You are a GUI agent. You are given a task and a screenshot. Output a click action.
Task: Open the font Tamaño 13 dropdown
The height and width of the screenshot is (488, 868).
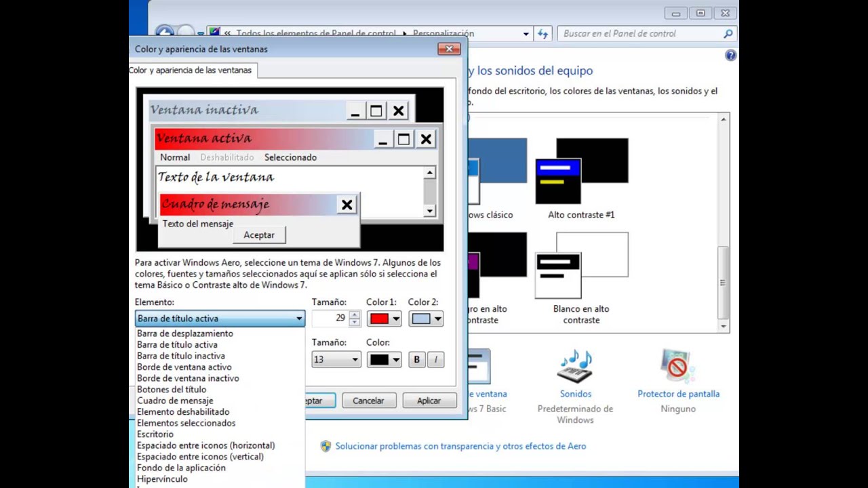click(x=336, y=360)
